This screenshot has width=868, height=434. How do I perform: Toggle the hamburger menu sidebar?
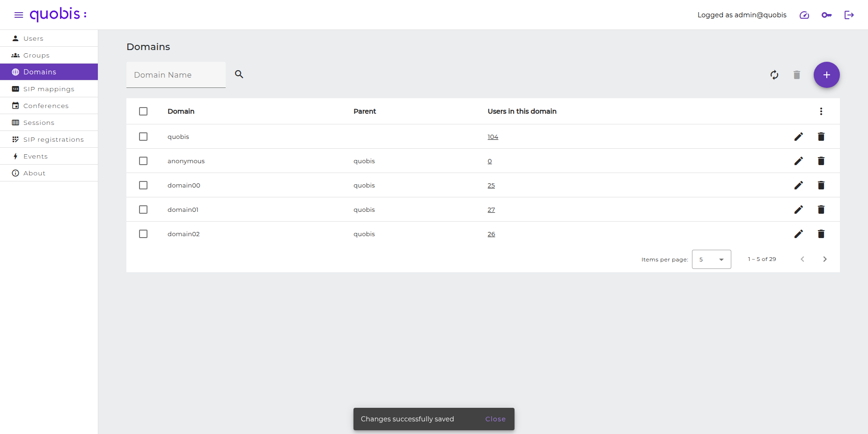tap(19, 15)
